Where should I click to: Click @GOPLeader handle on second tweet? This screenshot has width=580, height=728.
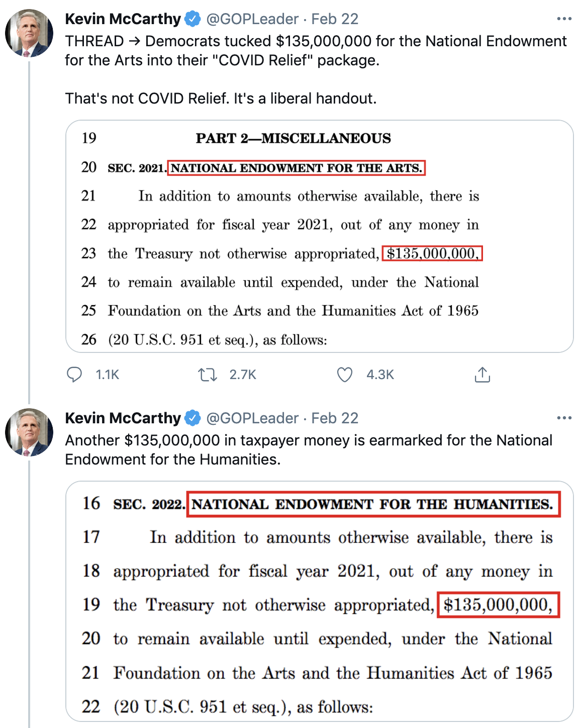[x=252, y=418]
